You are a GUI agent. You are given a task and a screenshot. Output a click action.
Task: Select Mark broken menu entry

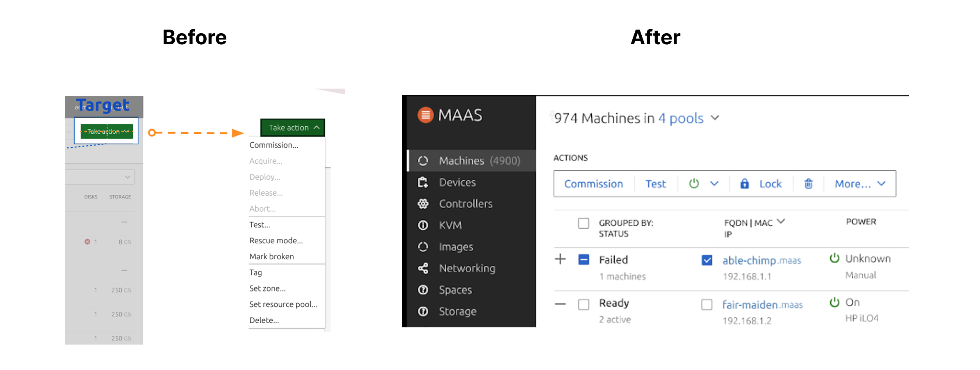271,257
